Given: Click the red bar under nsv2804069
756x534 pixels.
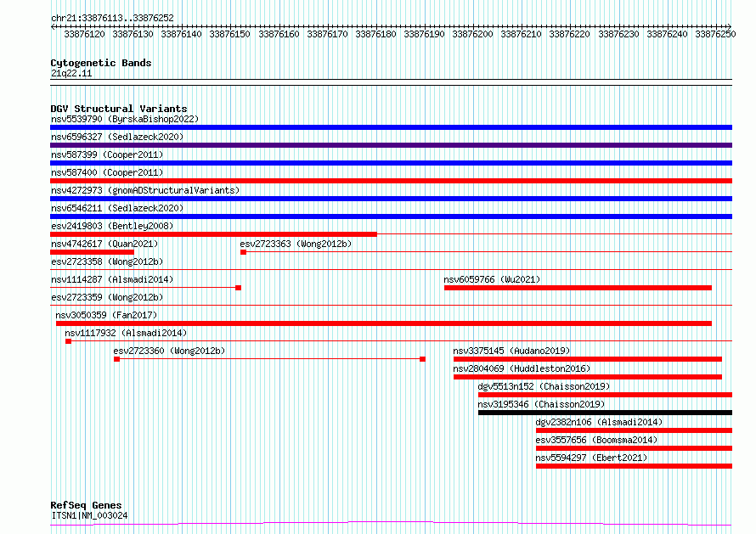Looking at the screenshot, I should point(588,378).
